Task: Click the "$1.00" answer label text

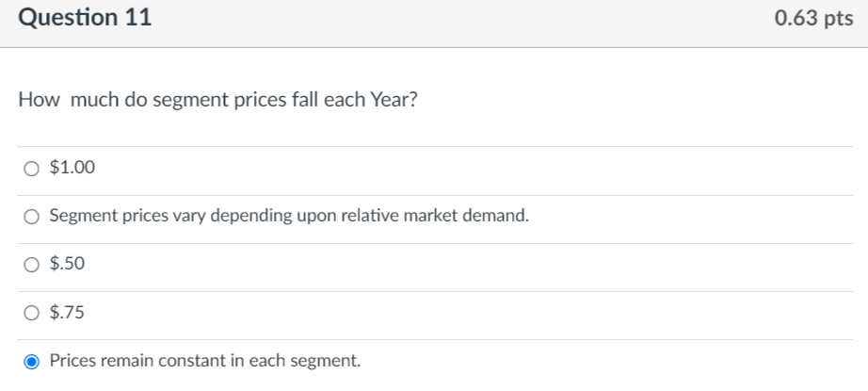Action: 72,169
